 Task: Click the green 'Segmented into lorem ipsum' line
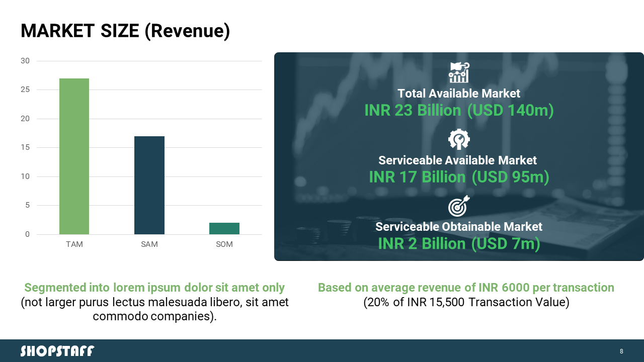coord(154,288)
